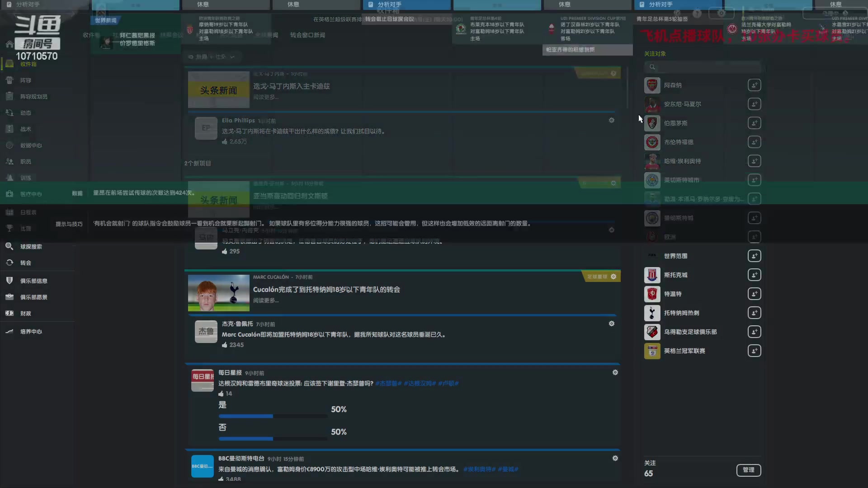The image size is (868, 488).
Task: Open 培养中心 development centre
Action: pyautogui.click(x=31, y=332)
